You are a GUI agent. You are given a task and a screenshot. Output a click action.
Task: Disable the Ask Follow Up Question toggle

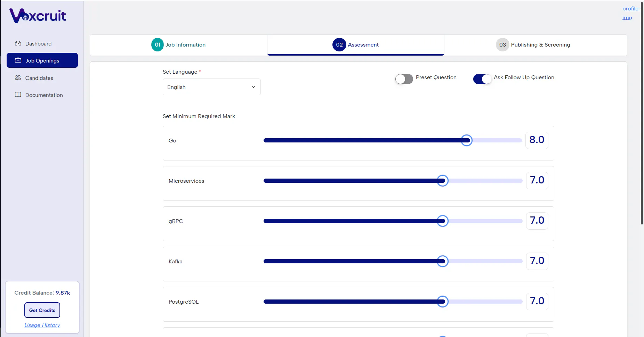click(x=482, y=79)
